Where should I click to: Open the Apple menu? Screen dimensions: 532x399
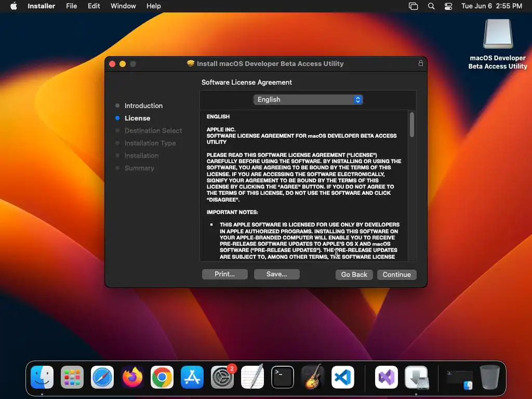pyautogui.click(x=14, y=6)
